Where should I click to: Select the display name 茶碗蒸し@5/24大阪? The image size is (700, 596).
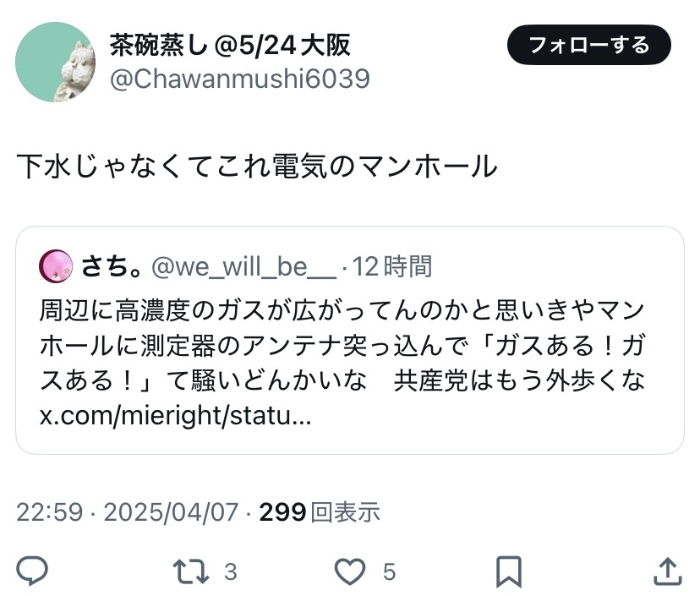[x=230, y=45]
